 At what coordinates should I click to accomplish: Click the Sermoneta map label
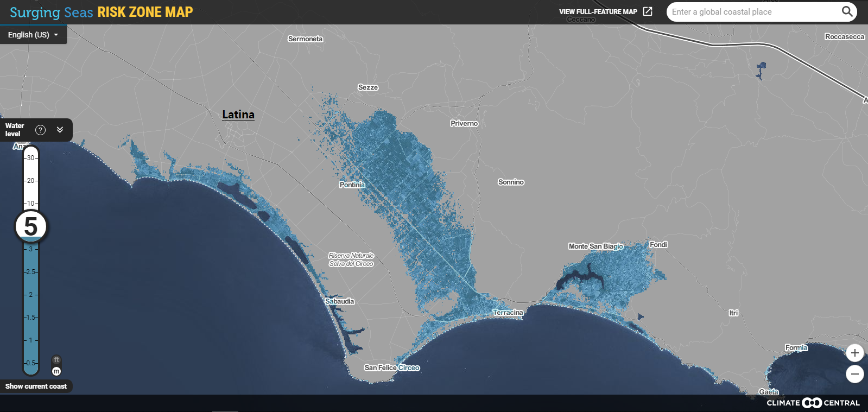coord(305,39)
